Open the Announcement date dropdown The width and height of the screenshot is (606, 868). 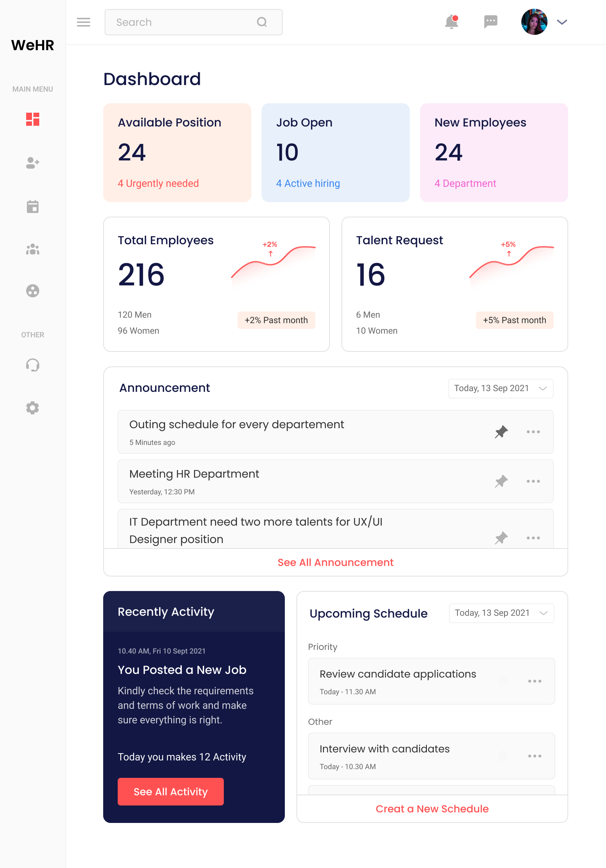tap(501, 388)
